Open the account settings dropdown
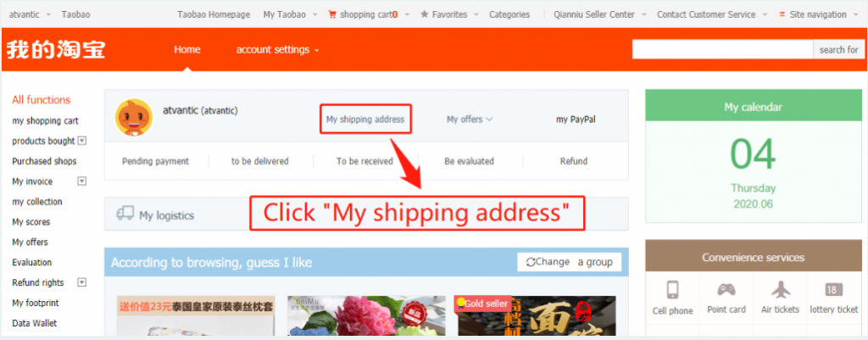Screen dimensions: 868x340 277,50
